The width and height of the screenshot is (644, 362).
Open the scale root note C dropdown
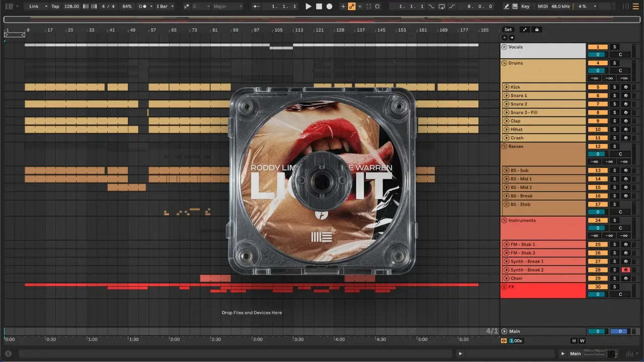(200, 7)
